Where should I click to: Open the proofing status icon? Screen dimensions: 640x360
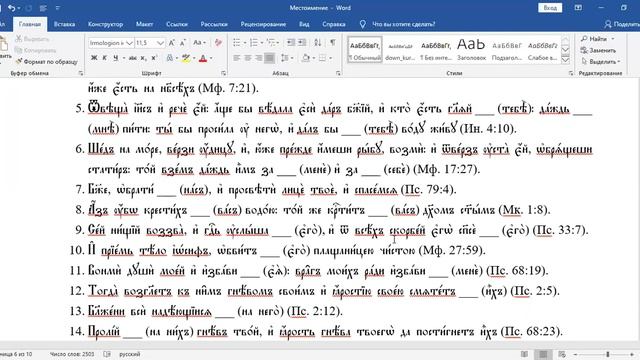pos(107,354)
